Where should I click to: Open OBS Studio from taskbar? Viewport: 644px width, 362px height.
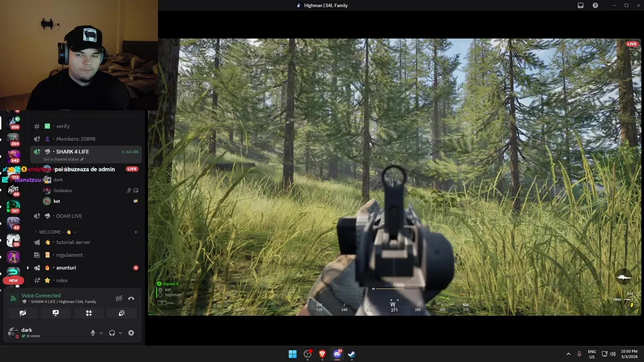[x=307, y=354]
